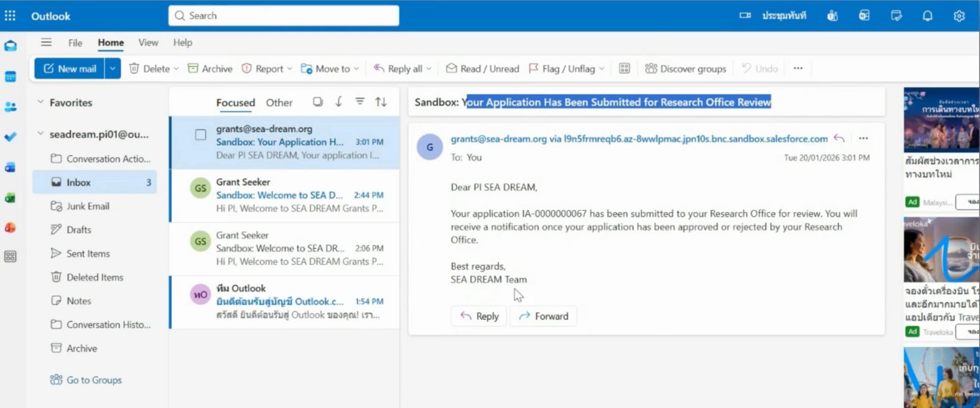Open the Inbox folder
The image size is (980, 408).
(x=95, y=182)
